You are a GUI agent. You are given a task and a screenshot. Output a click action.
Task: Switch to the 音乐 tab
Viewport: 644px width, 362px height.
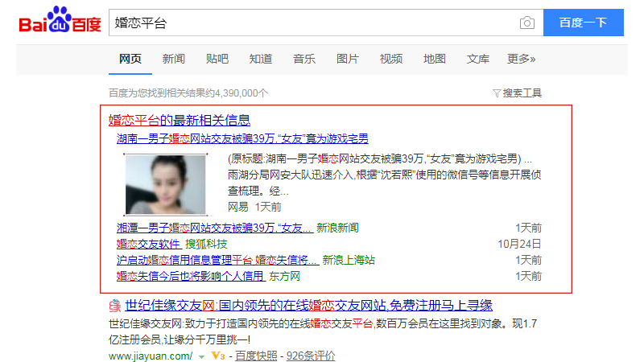click(304, 59)
